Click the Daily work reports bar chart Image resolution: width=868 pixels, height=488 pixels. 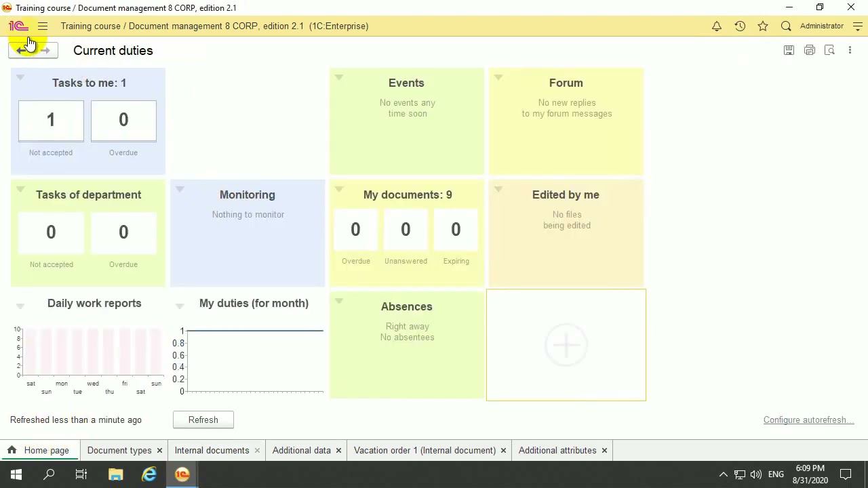click(88, 359)
